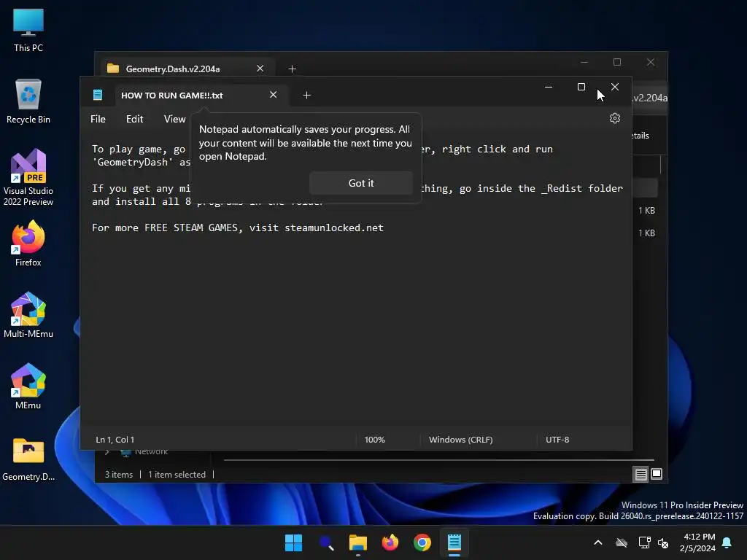Close the File Explorer window
747x560 pixels.
tap(650, 63)
